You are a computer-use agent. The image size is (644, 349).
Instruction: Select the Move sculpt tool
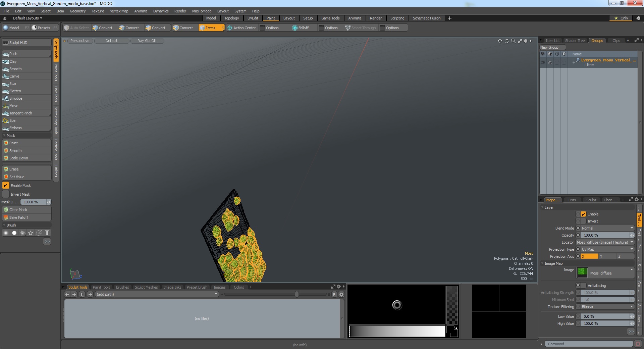pos(26,106)
